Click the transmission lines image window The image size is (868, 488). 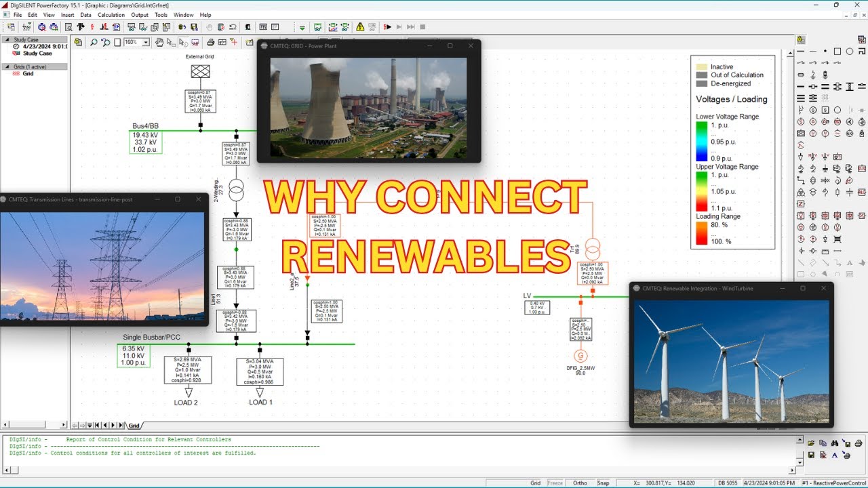[102, 266]
